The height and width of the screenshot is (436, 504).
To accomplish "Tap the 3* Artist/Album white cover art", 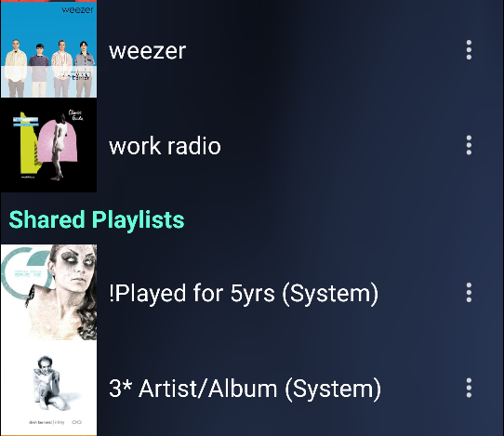I will pos(48,388).
